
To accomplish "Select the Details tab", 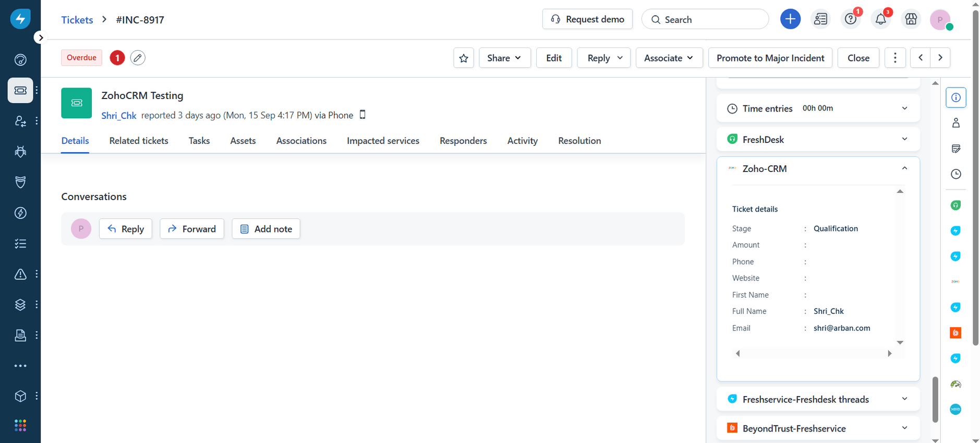I will (75, 141).
